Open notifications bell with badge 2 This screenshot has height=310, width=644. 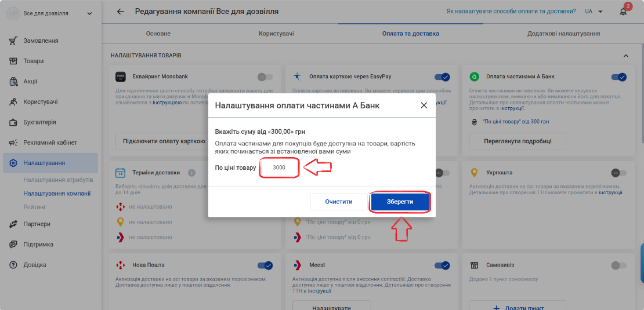pyautogui.click(x=623, y=12)
